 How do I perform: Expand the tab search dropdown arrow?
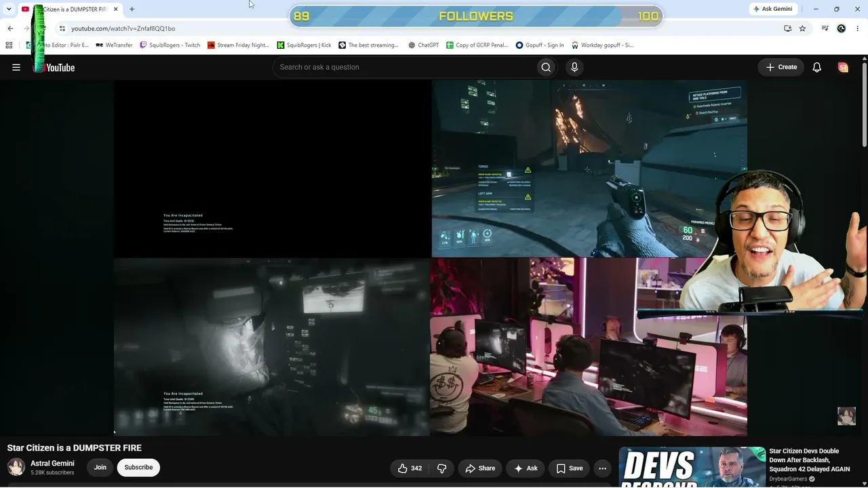point(9,9)
